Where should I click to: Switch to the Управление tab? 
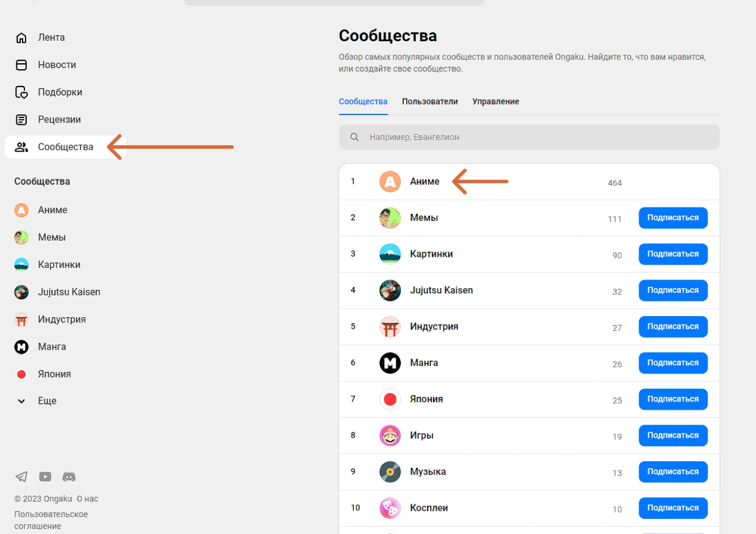(495, 102)
